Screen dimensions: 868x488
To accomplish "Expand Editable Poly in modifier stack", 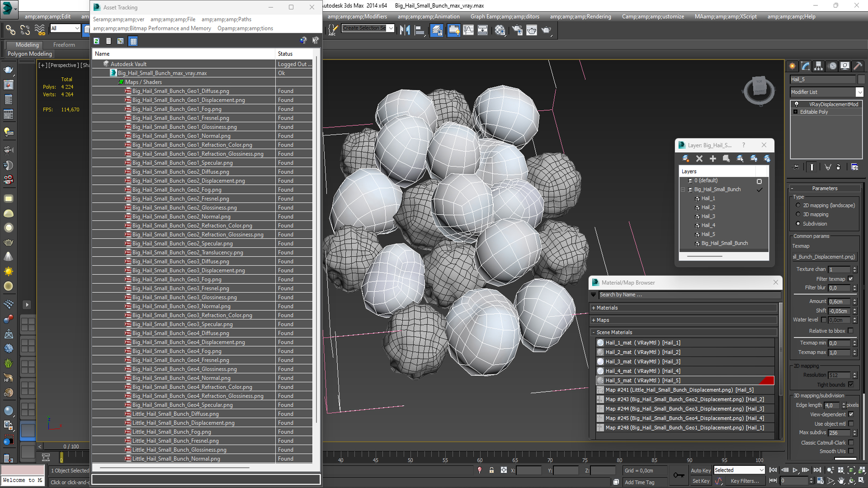I will click(x=795, y=112).
